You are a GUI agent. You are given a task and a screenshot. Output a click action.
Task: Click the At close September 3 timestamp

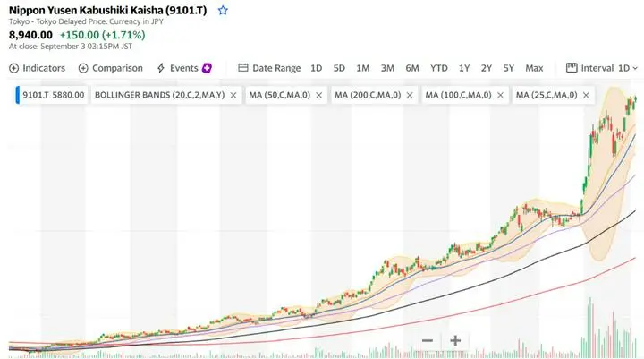[x=71, y=46]
